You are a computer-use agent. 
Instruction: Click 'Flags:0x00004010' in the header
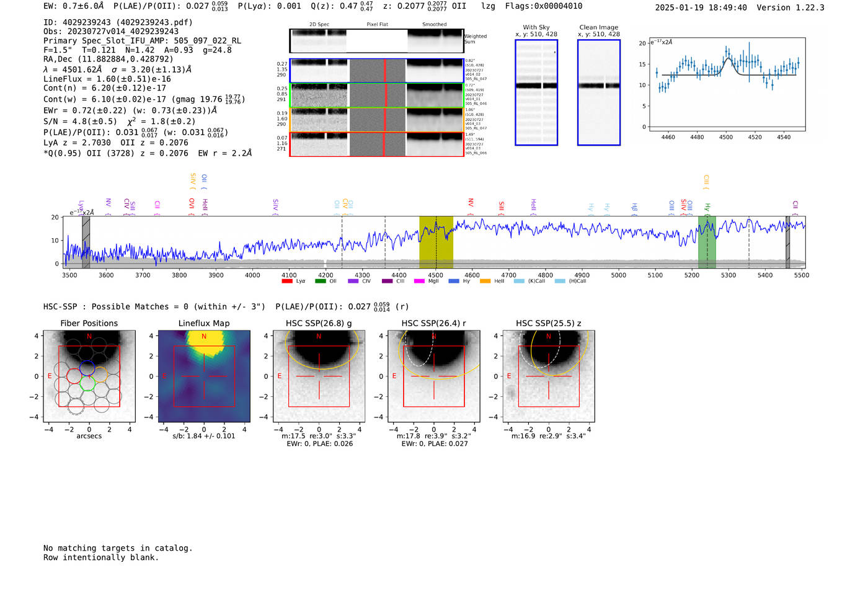[x=544, y=6]
